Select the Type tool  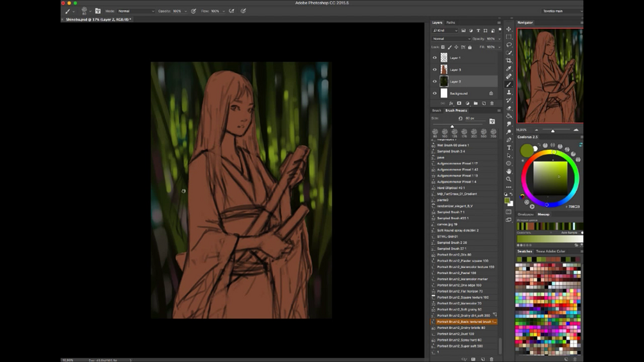[x=509, y=147]
